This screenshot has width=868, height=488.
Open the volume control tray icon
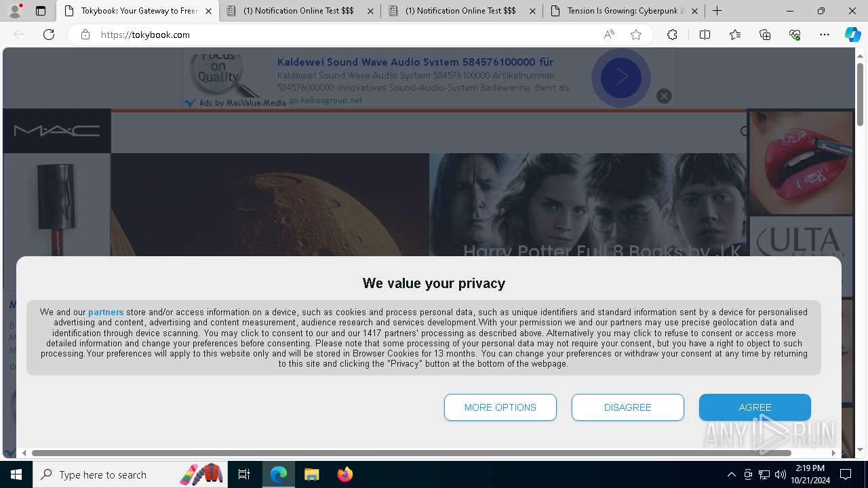pos(781,474)
